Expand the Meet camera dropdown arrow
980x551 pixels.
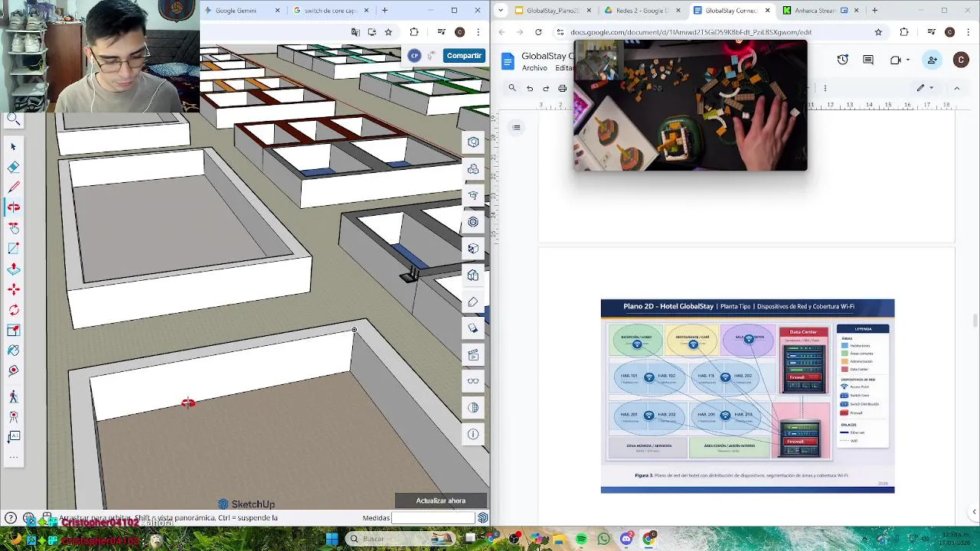(907, 60)
